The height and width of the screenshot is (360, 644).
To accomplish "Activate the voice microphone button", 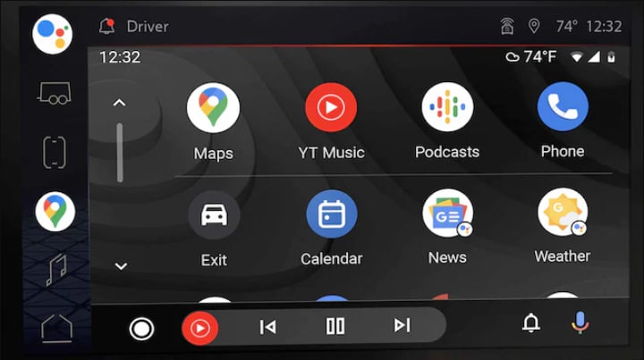I will [x=580, y=322].
